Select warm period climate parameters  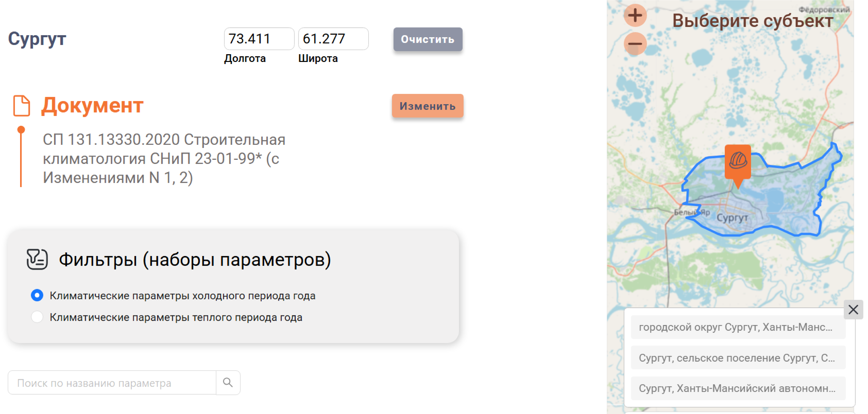(x=37, y=317)
